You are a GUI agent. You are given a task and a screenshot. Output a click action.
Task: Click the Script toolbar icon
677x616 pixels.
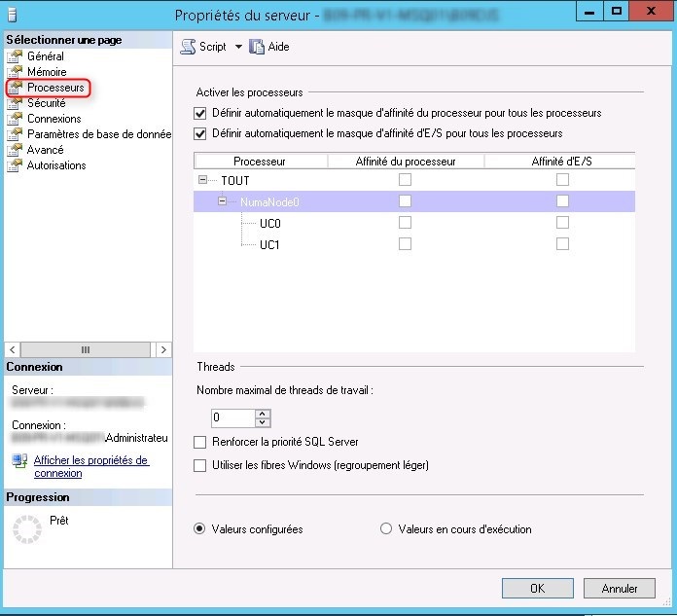[189, 47]
